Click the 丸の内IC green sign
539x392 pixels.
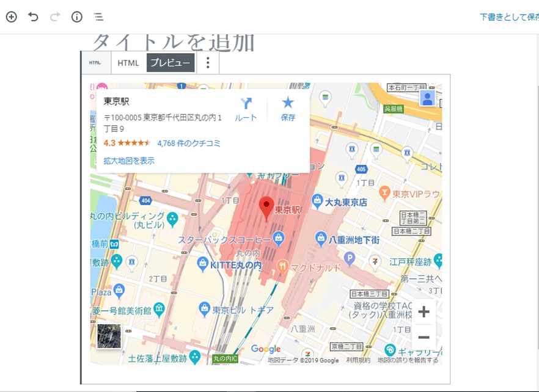(x=225, y=359)
